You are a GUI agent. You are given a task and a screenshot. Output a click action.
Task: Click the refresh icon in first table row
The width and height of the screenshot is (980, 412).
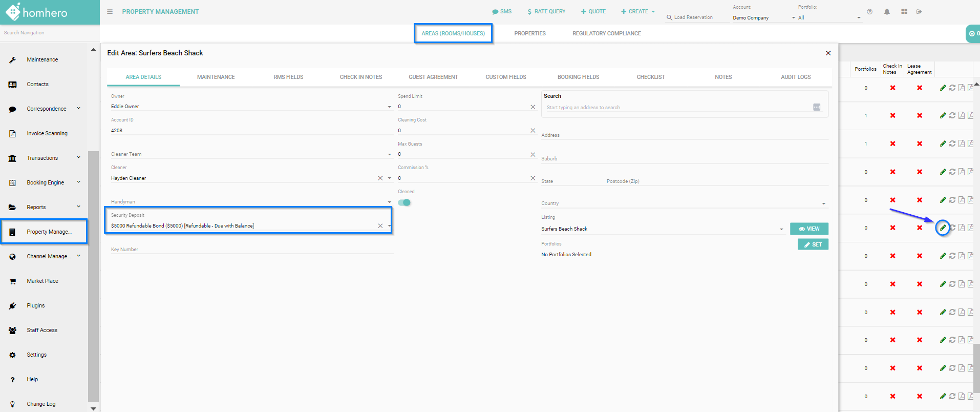click(952, 88)
